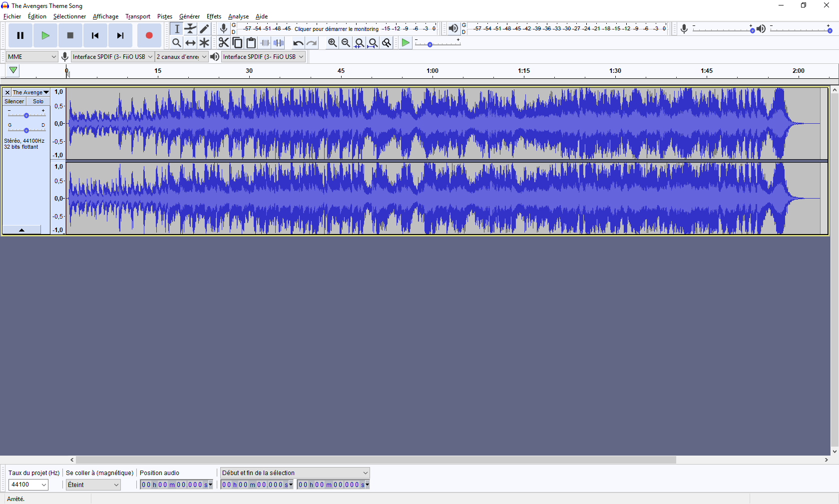Click the Undo arrow icon
Image resolution: width=839 pixels, height=504 pixels.
[298, 43]
